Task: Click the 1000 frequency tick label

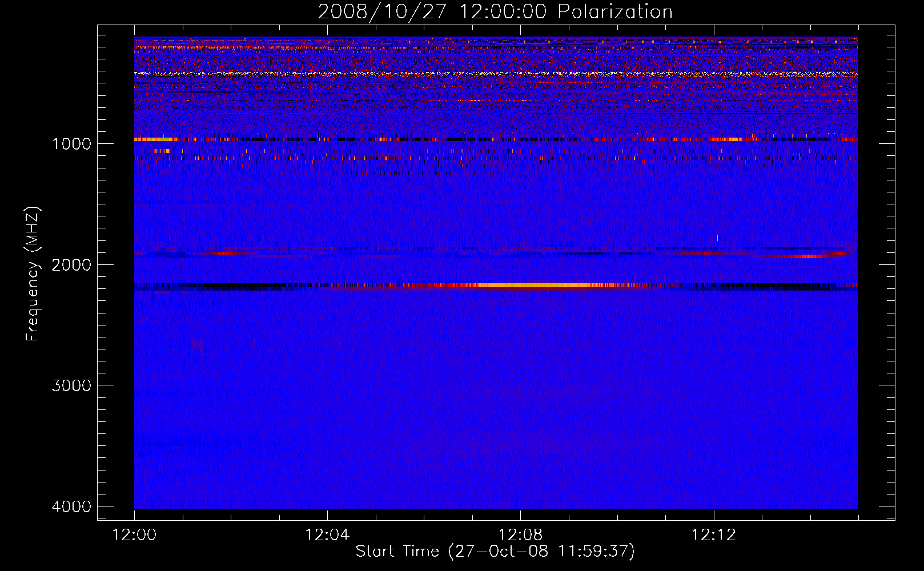Action: pos(72,144)
